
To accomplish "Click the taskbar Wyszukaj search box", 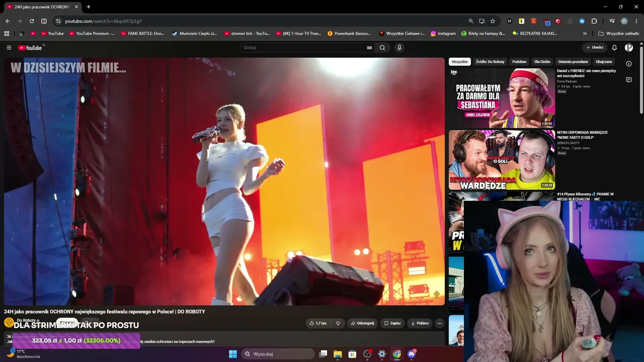I will (278, 354).
